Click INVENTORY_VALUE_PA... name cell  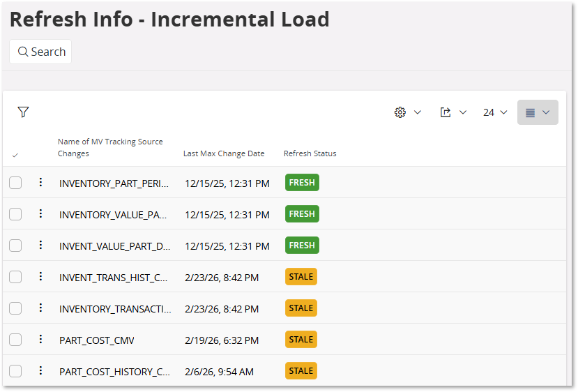(113, 215)
